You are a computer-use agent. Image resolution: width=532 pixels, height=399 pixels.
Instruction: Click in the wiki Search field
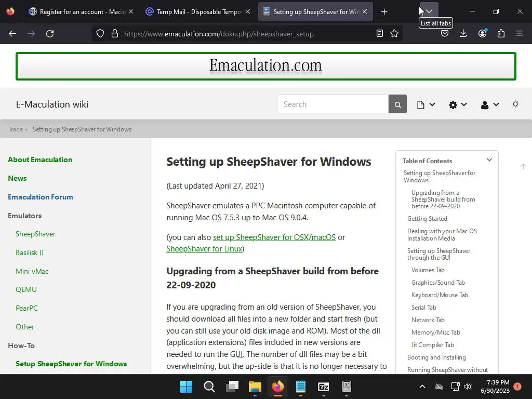[332, 104]
